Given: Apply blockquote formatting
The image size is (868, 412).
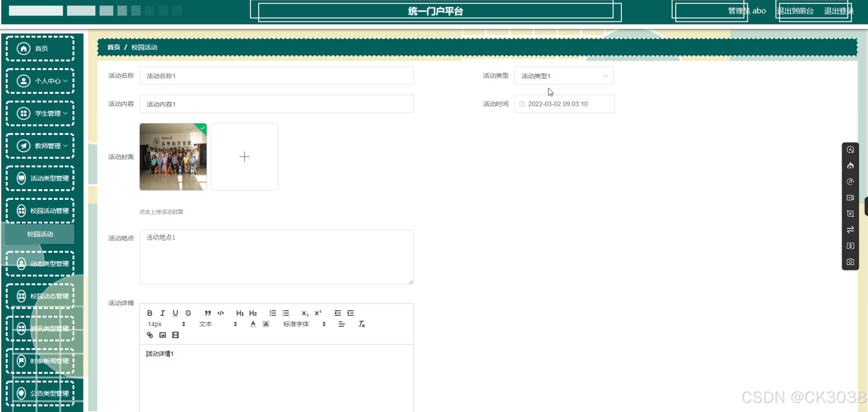Looking at the screenshot, I should pyautogui.click(x=208, y=313).
